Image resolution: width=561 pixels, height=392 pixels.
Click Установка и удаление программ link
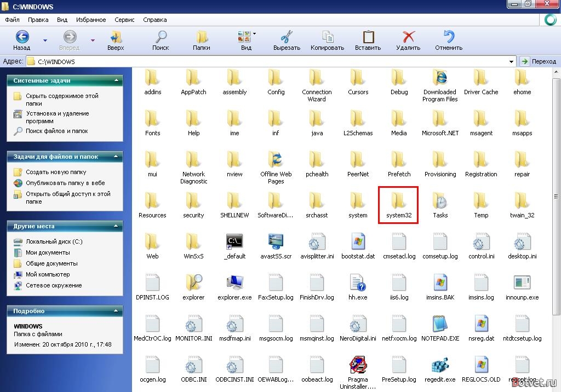[x=57, y=117]
